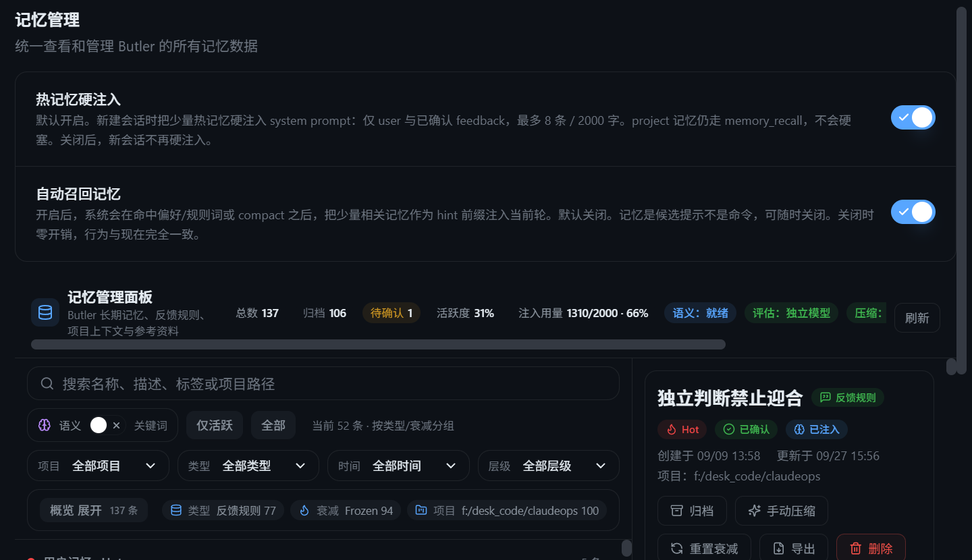Click the 语义：就绪 status badge
Viewport: 972px width, 560px height.
point(701,313)
